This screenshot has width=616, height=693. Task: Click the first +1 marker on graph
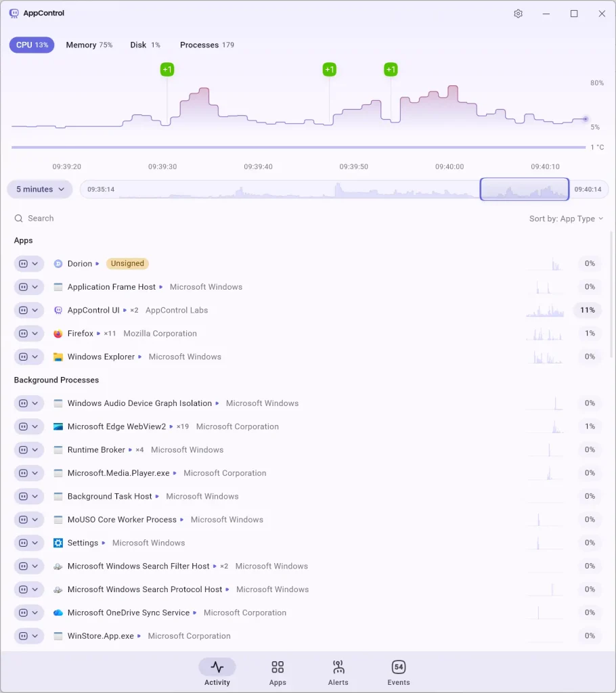[167, 69]
